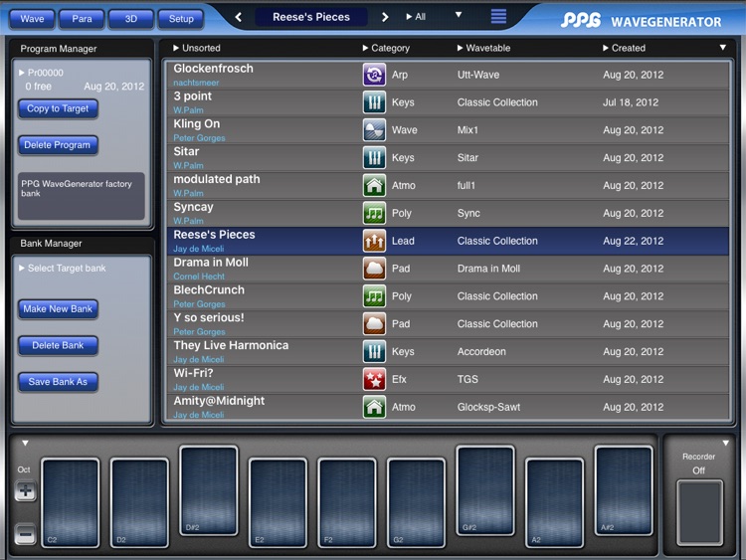Go to the previous program with the left arrow
The height and width of the screenshot is (560, 746).
pyautogui.click(x=239, y=17)
